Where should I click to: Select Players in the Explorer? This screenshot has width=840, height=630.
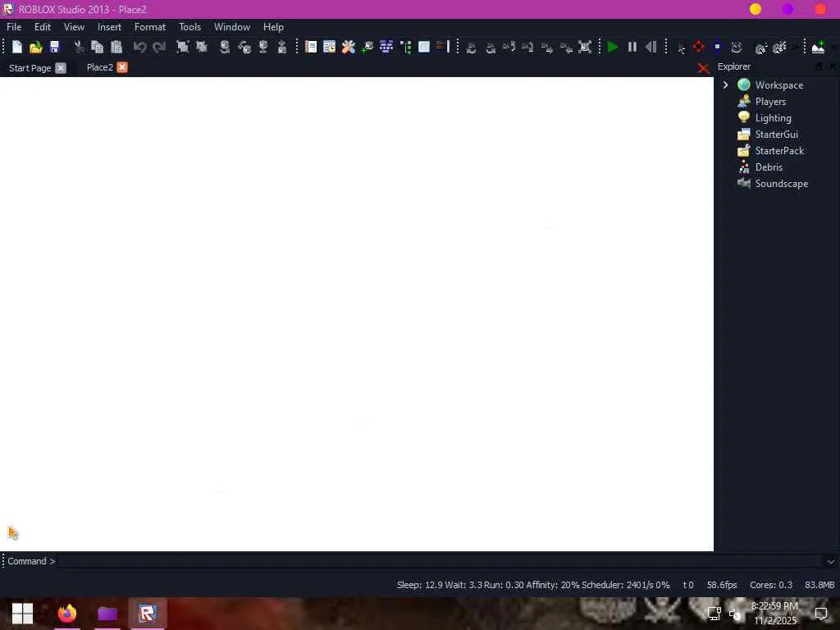pos(770,102)
